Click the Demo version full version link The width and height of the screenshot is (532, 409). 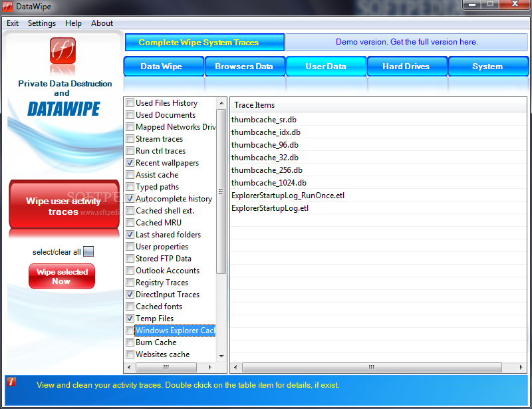(x=406, y=42)
